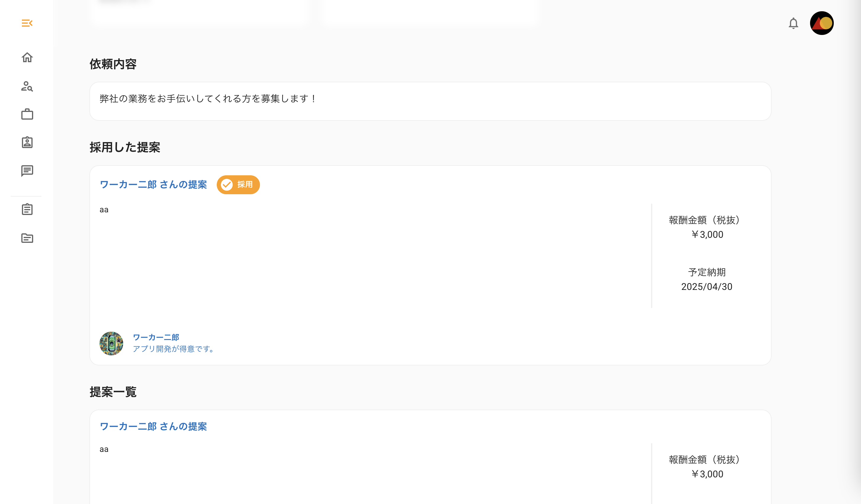The image size is (861, 504).
Task: Open the user account avatar menu
Action: [822, 23]
